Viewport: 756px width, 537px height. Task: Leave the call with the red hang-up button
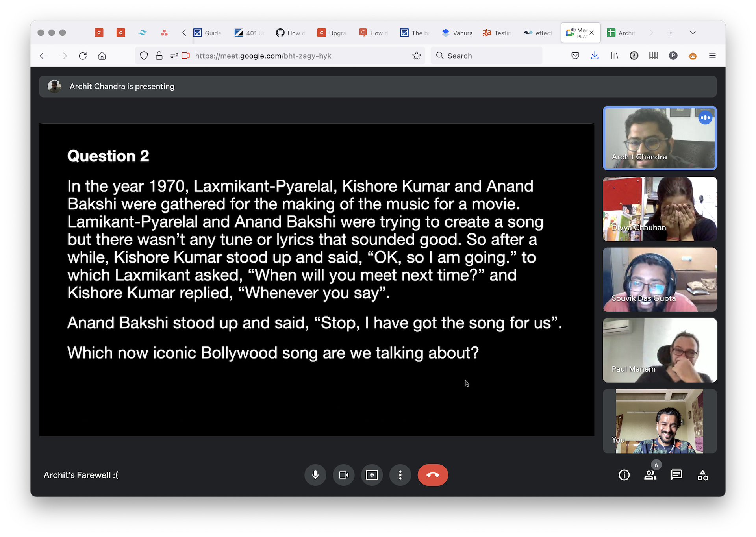point(433,475)
